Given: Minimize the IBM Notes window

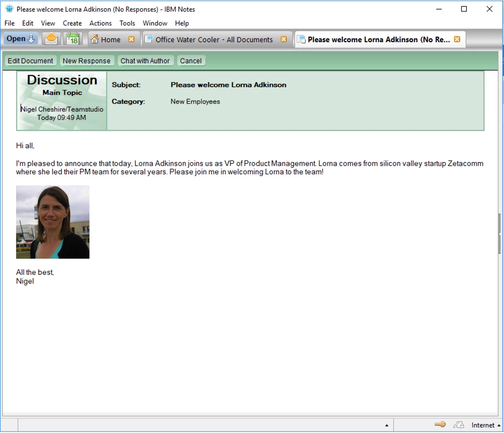Looking at the screenshot, I should pos(439,9).
